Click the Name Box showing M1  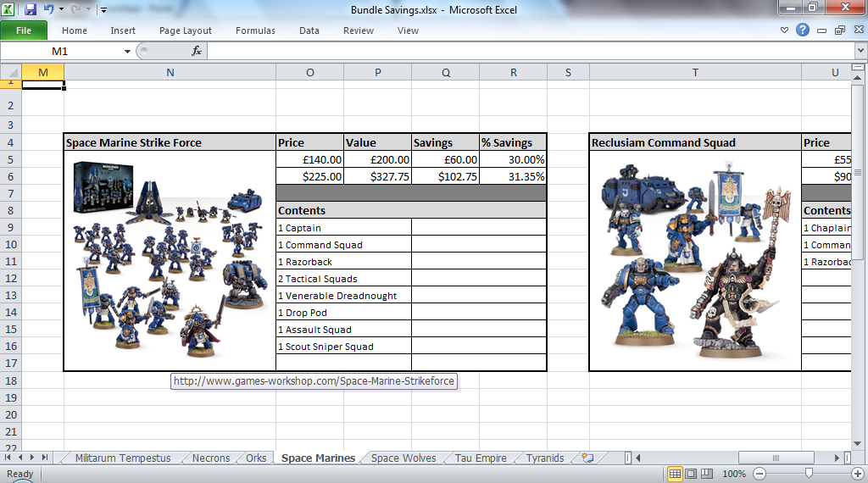[x=60, y=51]
